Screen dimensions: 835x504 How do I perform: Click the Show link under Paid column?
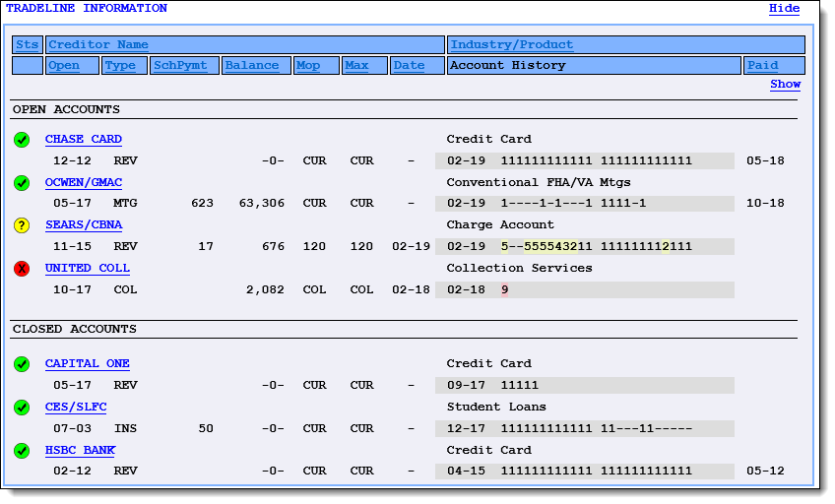pyautogui.click(x=785, y=84)
